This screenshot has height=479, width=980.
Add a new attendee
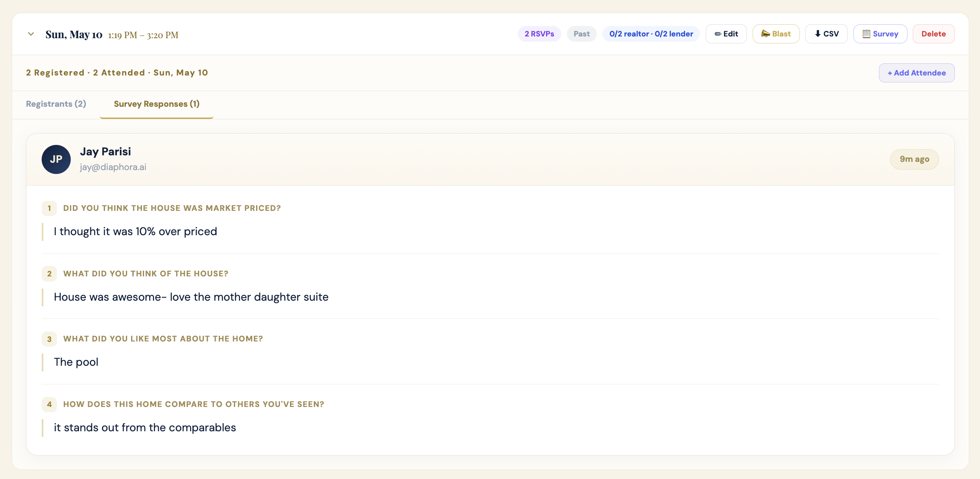pyautogui.click(x=917, y=73)
